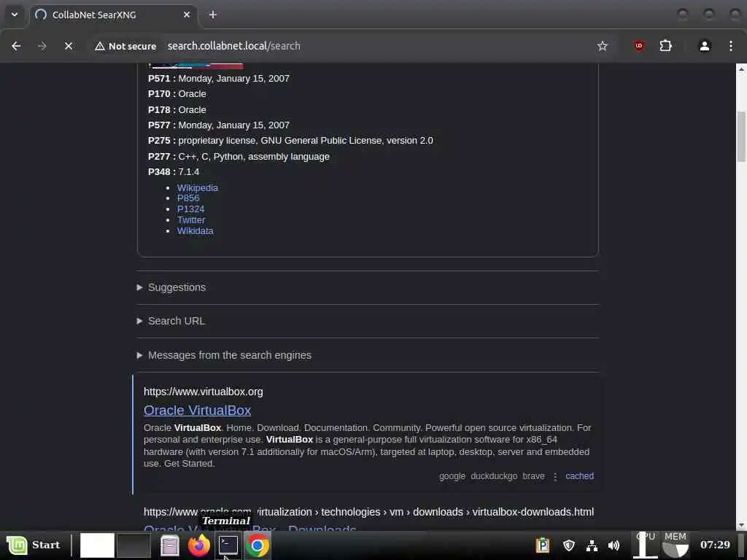This screenshot has width=747, height=560.
Task: Click the CPU monitor applet
Action: pyautogui.click(x=646, y=545)
